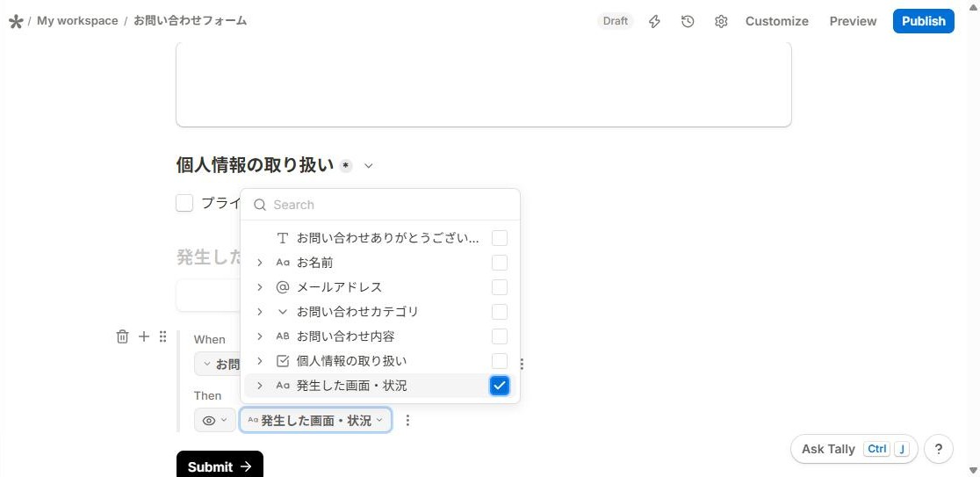Viewport: 980px width, 477px height.
Task: Tick the privacy policy form checkbox
Action: (x=184, y=203)
